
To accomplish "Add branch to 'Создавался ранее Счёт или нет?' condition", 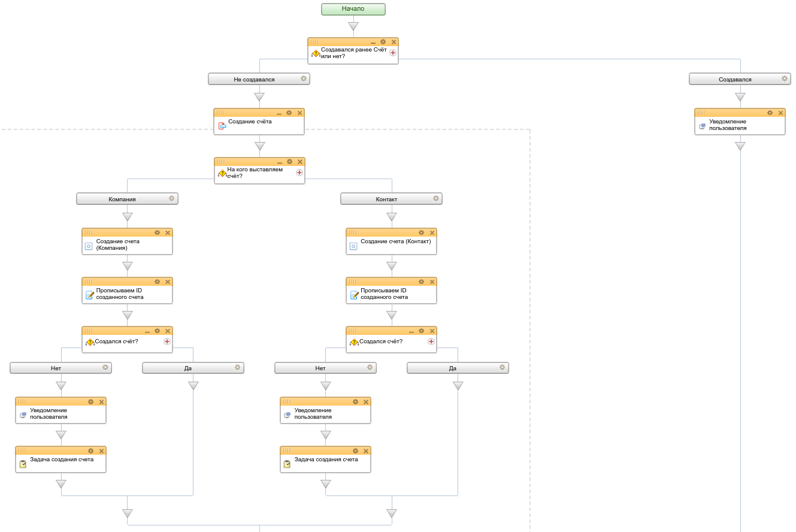I will point(393,53).
